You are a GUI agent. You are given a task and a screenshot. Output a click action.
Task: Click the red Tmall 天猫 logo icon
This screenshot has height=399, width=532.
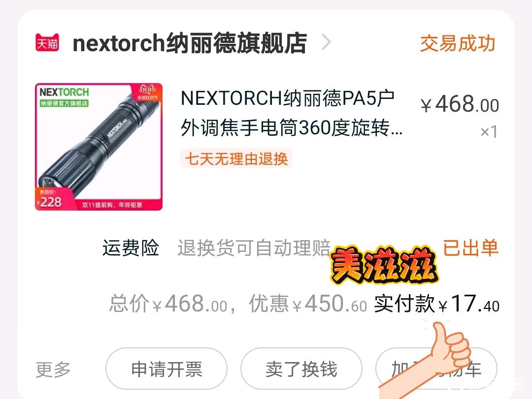(x=47, y=43)
